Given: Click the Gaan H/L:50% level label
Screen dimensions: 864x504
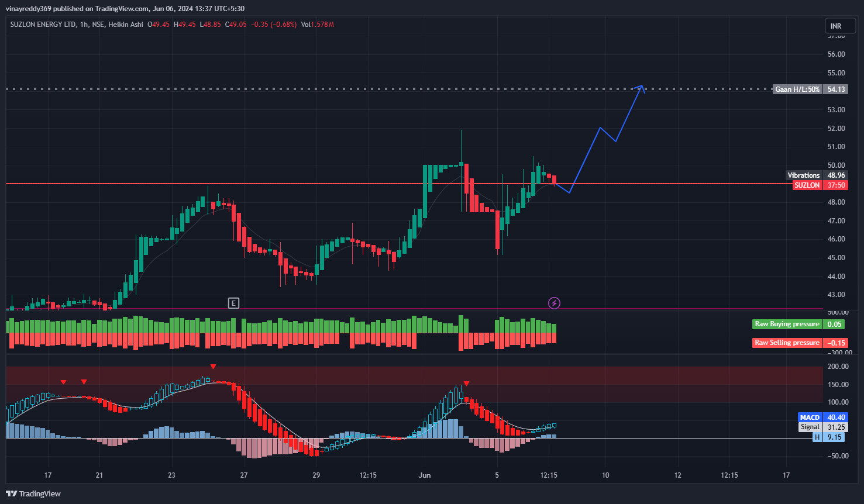Looking at the screenshot, I should click(797, 89).
